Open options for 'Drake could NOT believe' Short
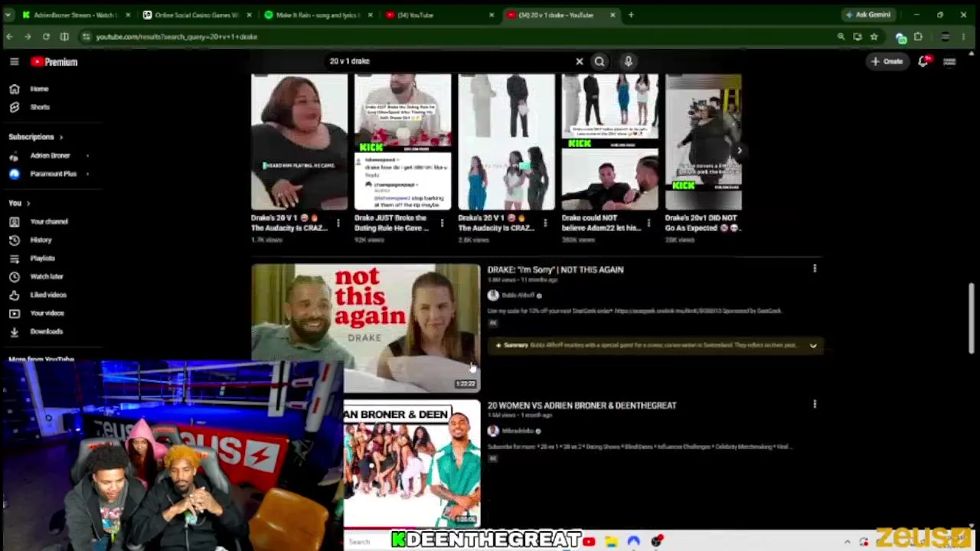Image resolution: width=980 pixels, height=551 pixels. 648,223
